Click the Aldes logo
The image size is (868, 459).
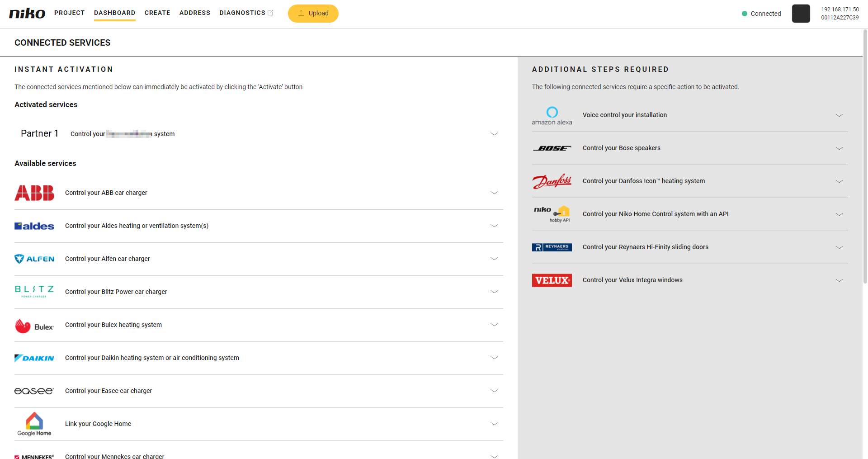34,226
